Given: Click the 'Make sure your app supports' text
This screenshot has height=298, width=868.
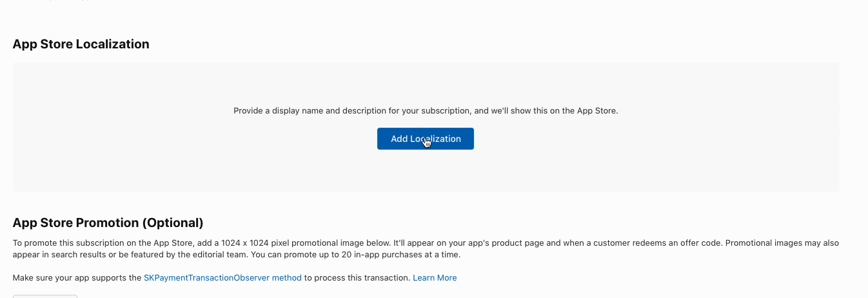Looking at the screenshot, I should pos(77,278).
